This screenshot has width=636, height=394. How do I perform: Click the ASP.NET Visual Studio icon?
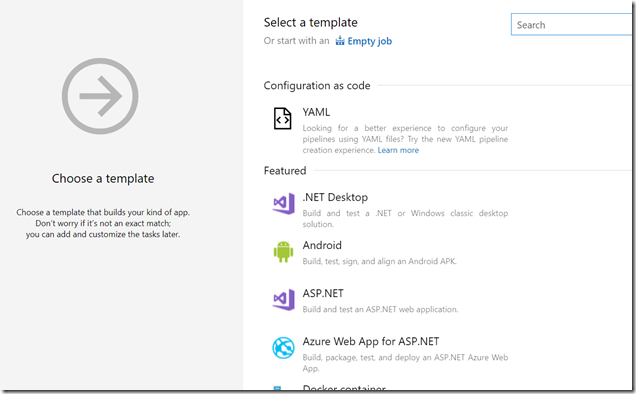pyautogui.click(x=284, y=300)
